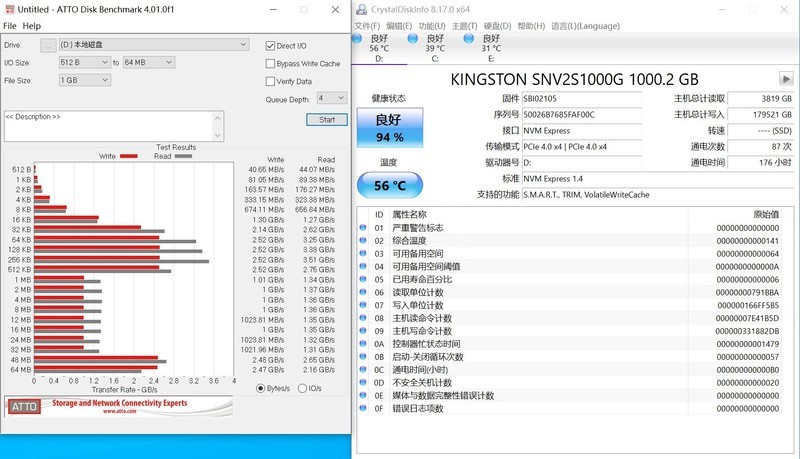The height and width of the screenshot is (459, 800).
Task: Click into the Description text box
Action: (109, 126)
